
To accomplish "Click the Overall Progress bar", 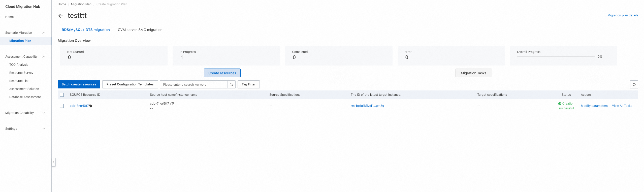I will click(x=556, y=57).
